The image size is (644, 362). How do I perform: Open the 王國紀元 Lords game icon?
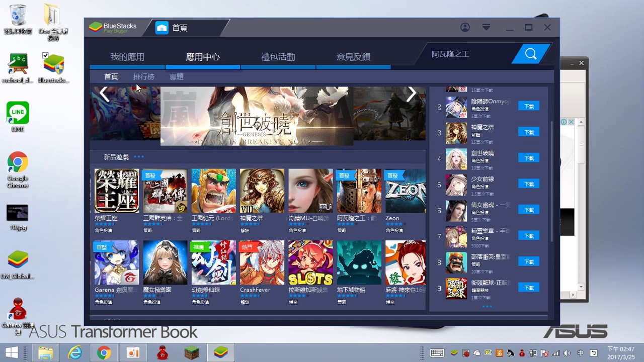214,191
